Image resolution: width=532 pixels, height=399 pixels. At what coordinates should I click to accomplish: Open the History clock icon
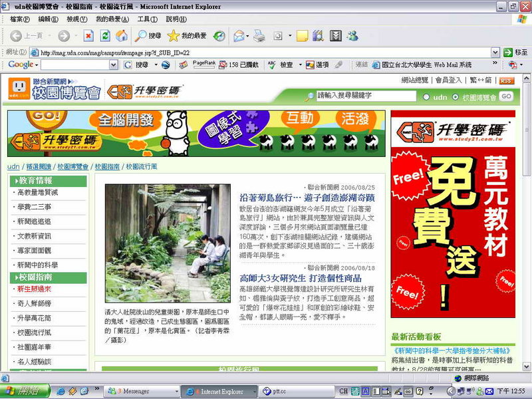click(219, 36)
